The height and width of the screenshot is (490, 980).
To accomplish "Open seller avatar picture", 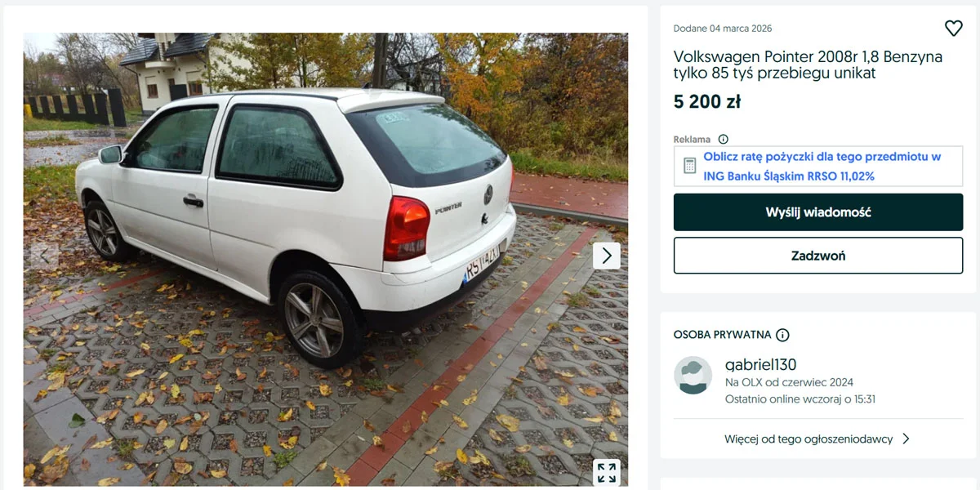I will 693,376.
